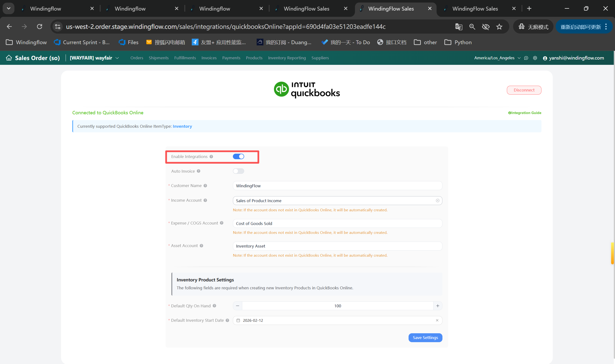Click the home icon beside Sales Order
This screenshot has width=615, height=364.
pos(9,58)
